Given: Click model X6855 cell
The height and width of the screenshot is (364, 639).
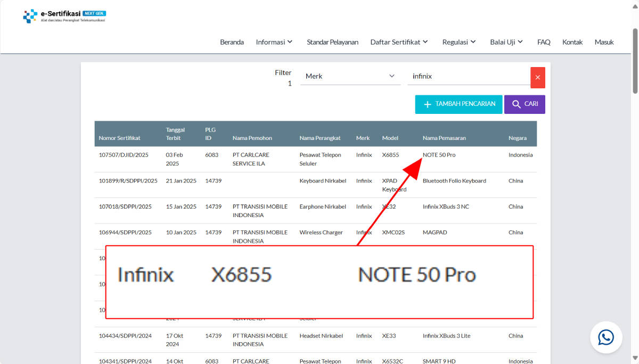Looking at the screenshot, I should (x=390, y=155).
